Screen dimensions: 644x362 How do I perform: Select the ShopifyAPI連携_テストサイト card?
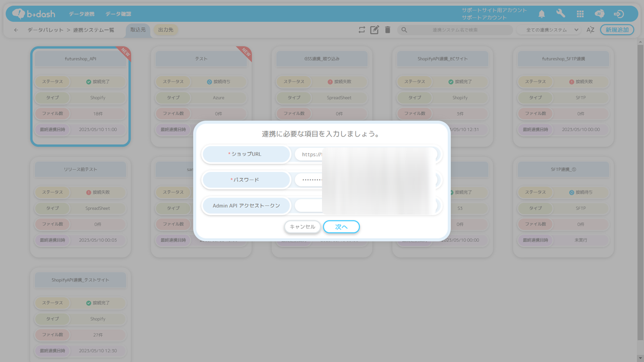pyautogui.click(x=80, y=315)
